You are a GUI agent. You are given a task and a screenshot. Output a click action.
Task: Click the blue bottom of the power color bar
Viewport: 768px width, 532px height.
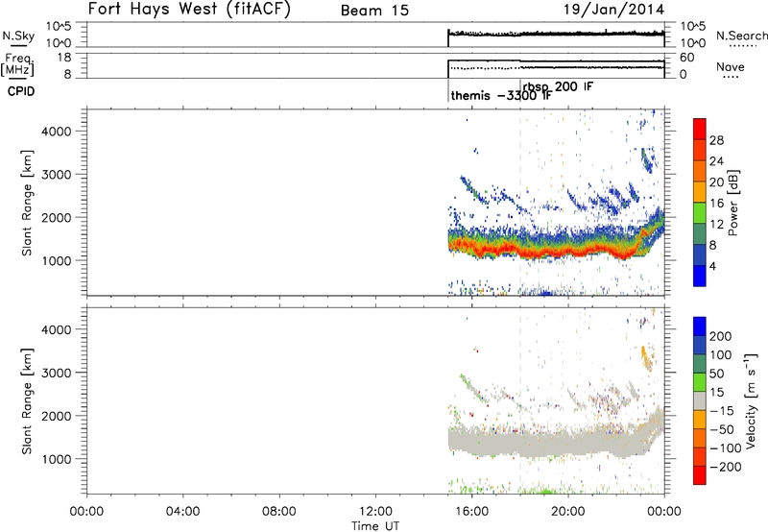pos(700,276)
